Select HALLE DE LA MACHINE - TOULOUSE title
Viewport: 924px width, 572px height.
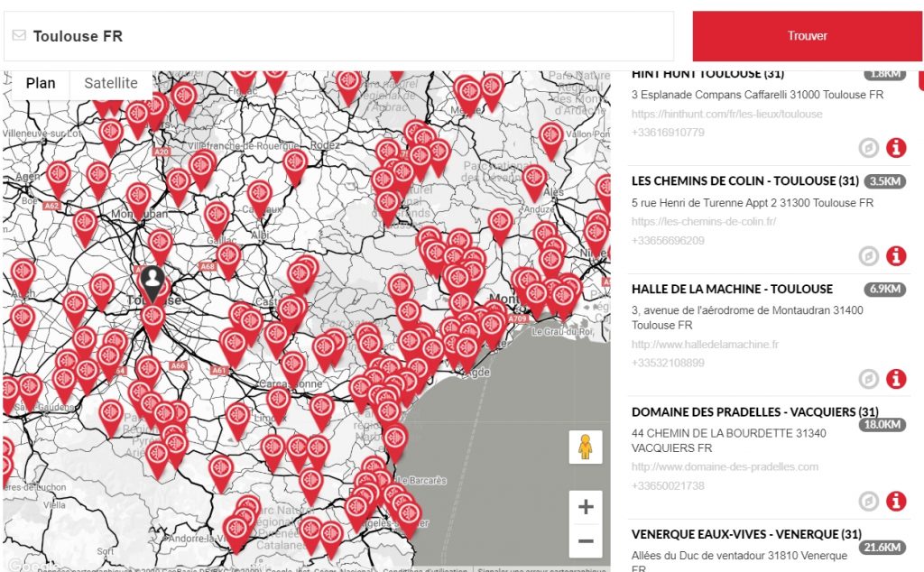[x=732, y=290]
